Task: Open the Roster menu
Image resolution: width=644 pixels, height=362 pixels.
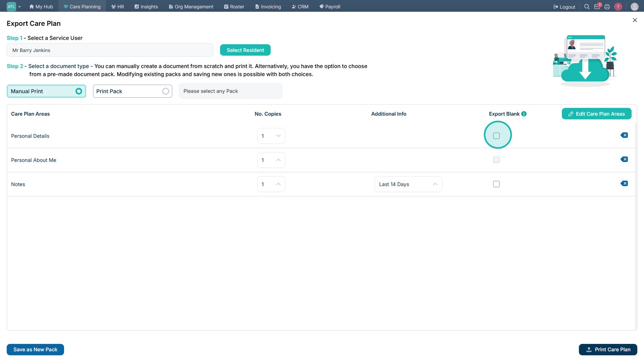Action: (x=234, y=6)
